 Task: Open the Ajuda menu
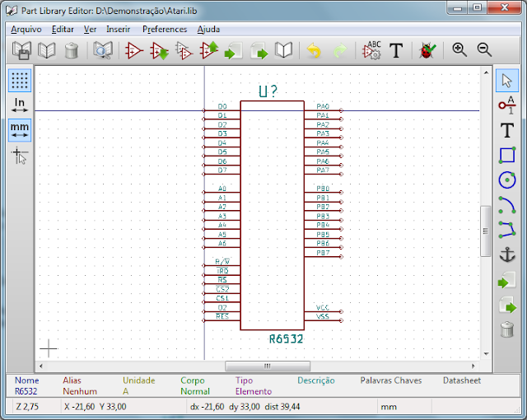(208, 29)
